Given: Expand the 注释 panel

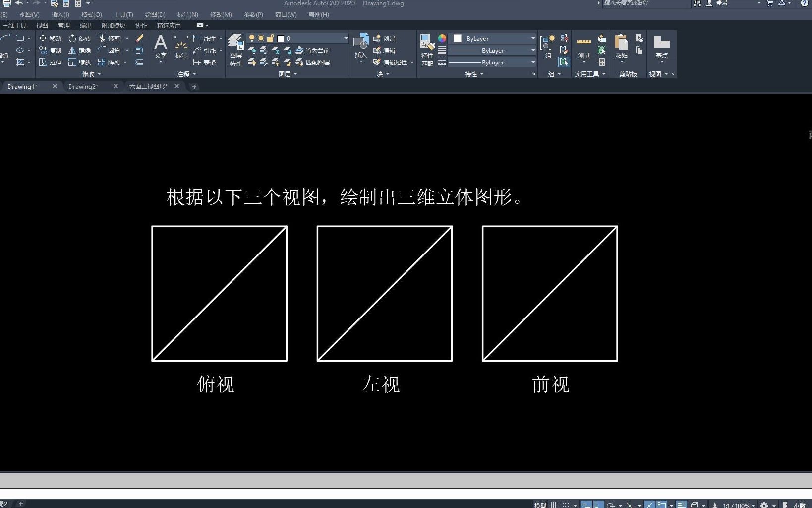Looking at the screenshot, I should point(187,74).
